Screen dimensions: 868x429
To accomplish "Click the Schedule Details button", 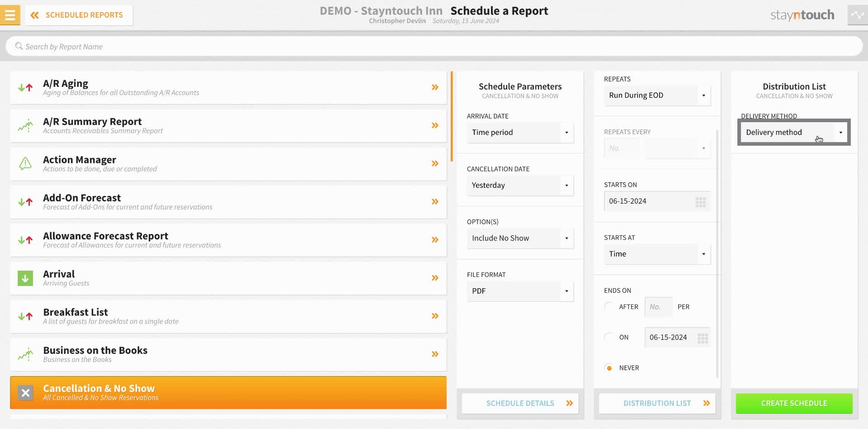I will coord(520,403).
